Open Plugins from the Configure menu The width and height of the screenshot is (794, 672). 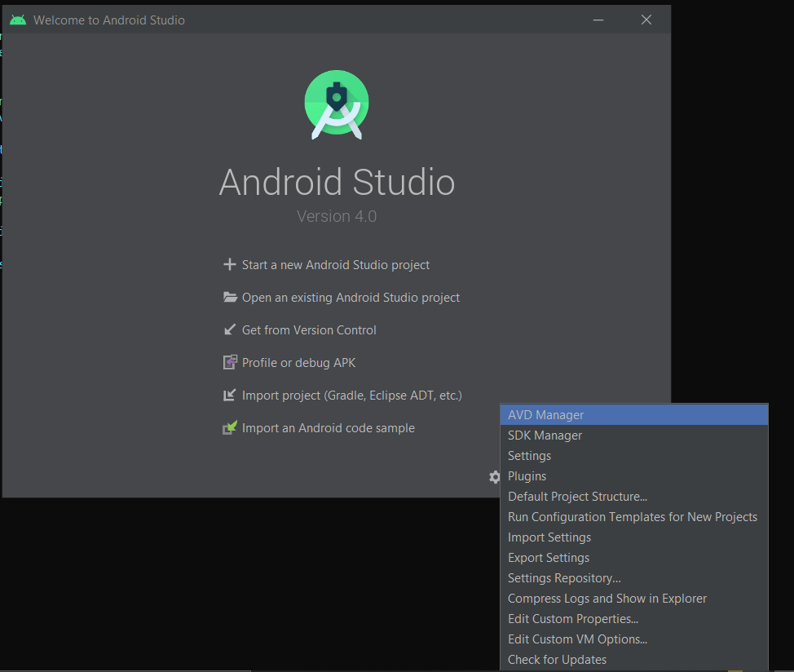tap(634, 476)
